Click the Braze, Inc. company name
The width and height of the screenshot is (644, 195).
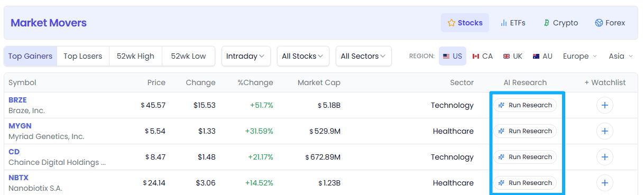click(x=26, y=111)
